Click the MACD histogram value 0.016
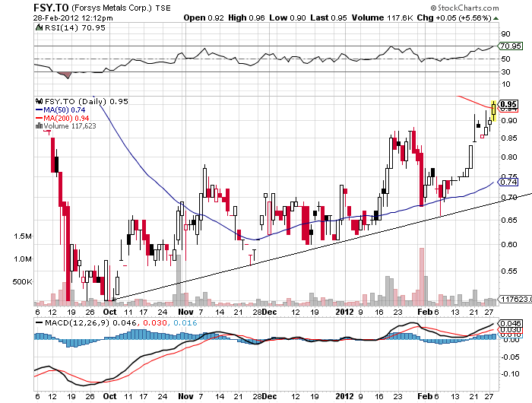The height and width of the screenshot is (403, 532). pos(185,322)
